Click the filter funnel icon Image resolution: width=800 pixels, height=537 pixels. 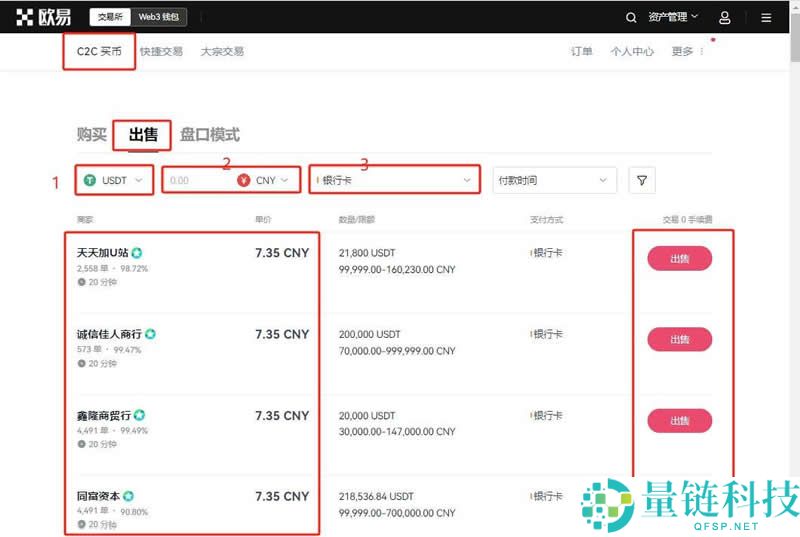tap(642, 180)
